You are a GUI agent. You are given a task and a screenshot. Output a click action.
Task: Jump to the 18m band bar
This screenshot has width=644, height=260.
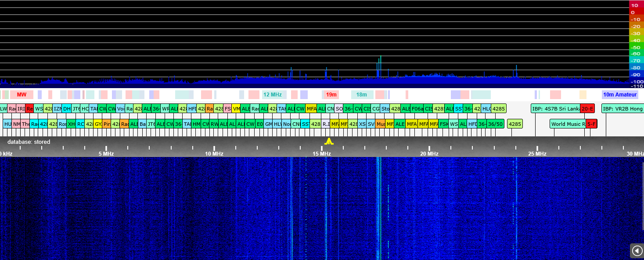click(x=361, y=95)
